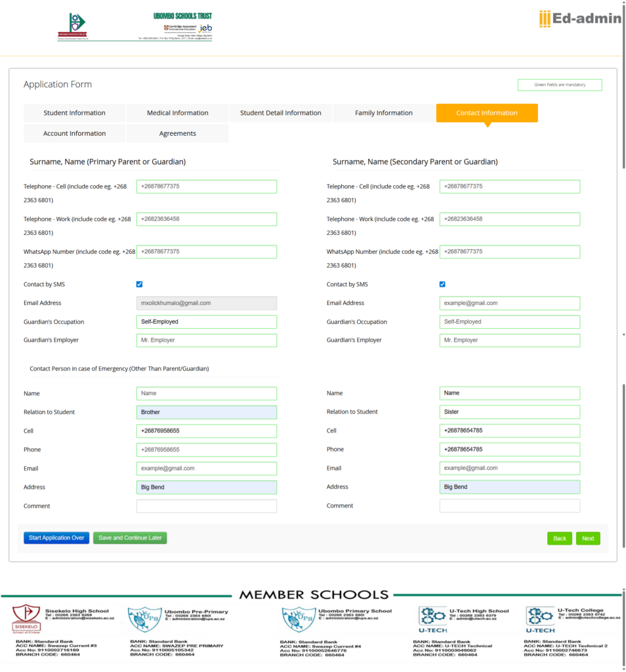Go to the Family Information tab
The image size is (626, 672).
tap(383, 113)
